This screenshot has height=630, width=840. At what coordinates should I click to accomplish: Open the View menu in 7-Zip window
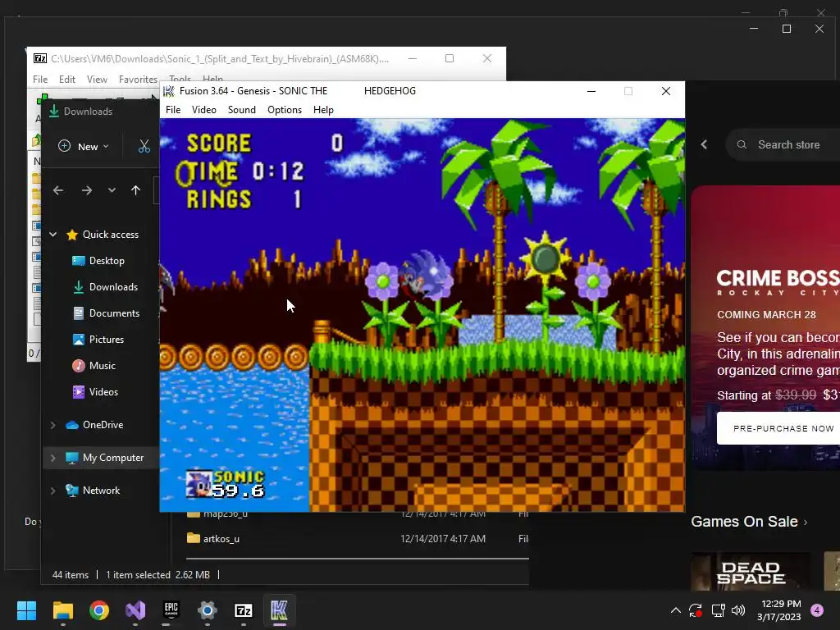pyautogui.click(x=97, y=80)
